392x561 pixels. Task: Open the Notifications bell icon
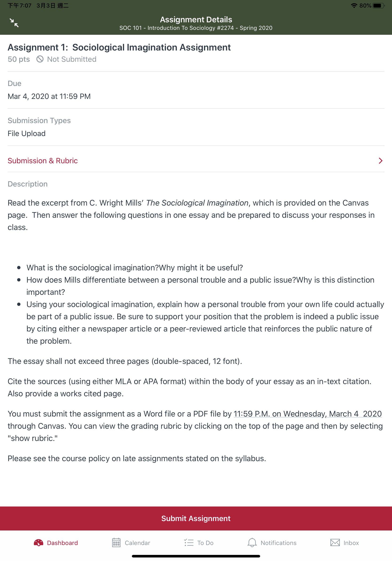coord(252,543)
